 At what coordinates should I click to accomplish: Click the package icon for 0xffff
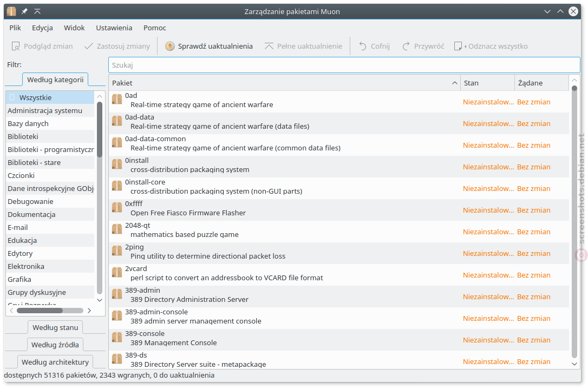[117, 207]
